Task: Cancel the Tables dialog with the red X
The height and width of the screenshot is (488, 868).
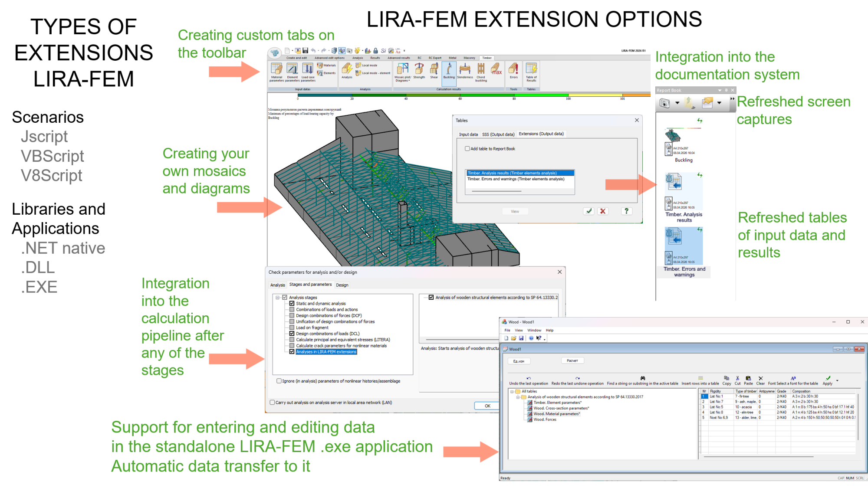Action: (x=602, y=211)
